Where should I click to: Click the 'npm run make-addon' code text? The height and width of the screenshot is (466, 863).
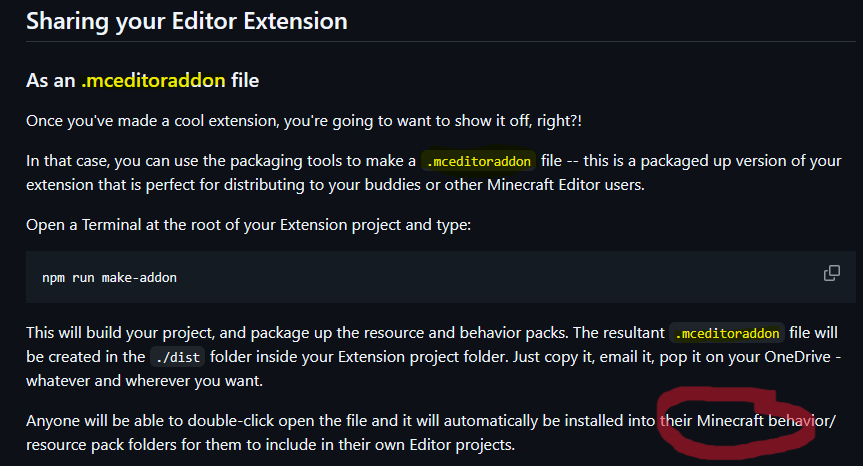click(x=110, y=278)
